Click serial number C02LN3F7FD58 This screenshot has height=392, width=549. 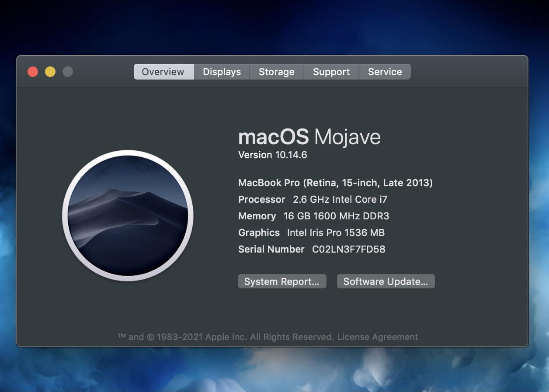pos(348,249)
